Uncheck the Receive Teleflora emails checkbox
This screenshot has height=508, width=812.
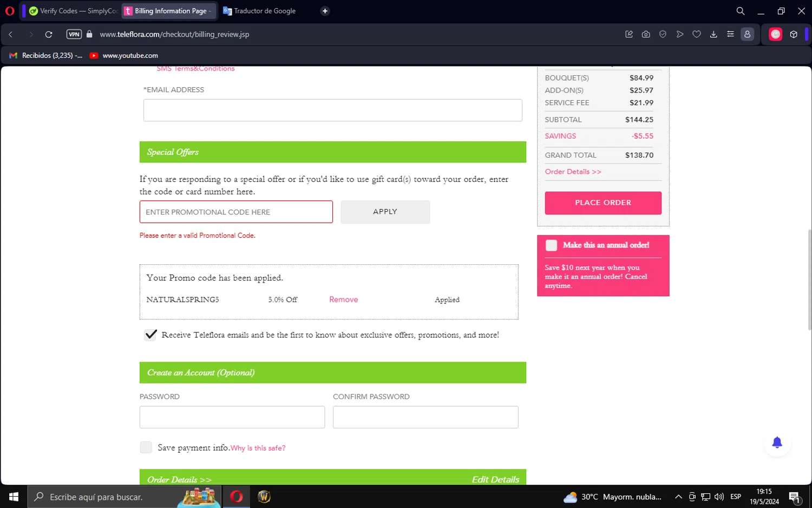click(150, 335)
